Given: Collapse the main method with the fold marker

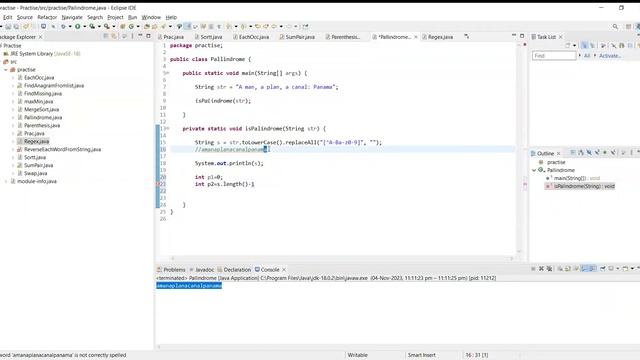Looking at the screenshot, I should coord(167,73).
